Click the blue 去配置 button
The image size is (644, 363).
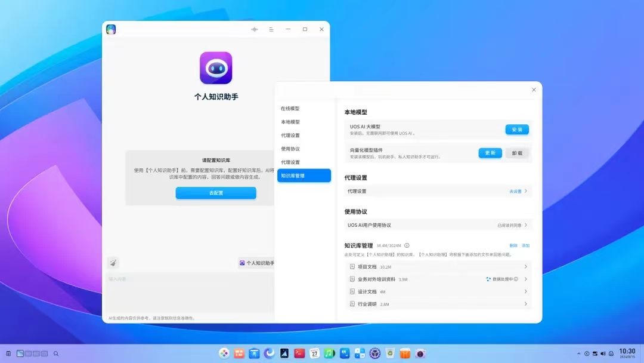click(216, 193)
